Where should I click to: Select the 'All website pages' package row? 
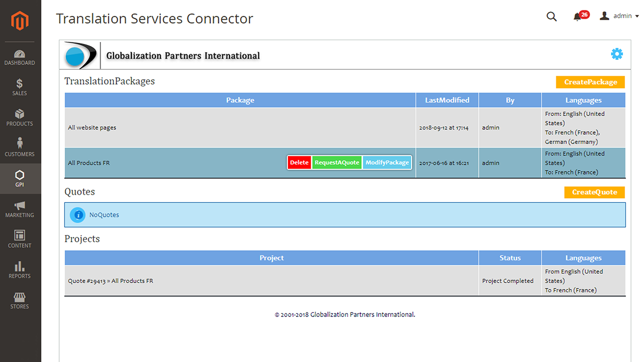(345, 128)
